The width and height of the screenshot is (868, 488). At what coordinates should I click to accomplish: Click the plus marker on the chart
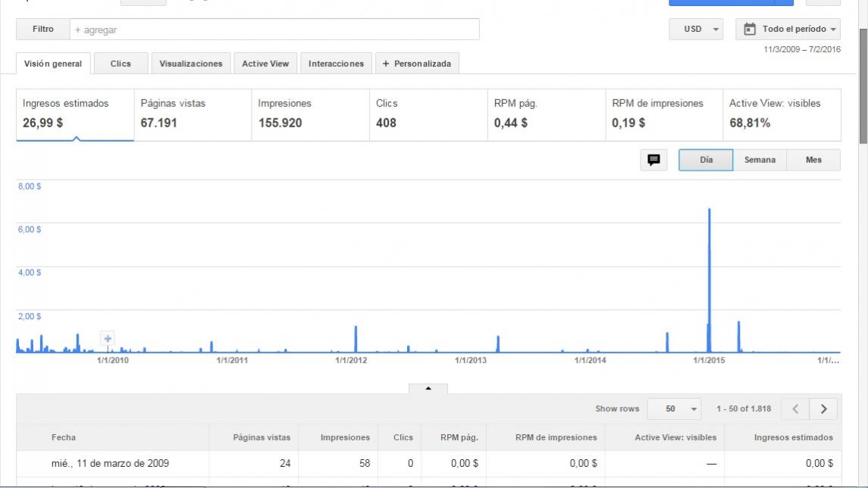point(108,339)
